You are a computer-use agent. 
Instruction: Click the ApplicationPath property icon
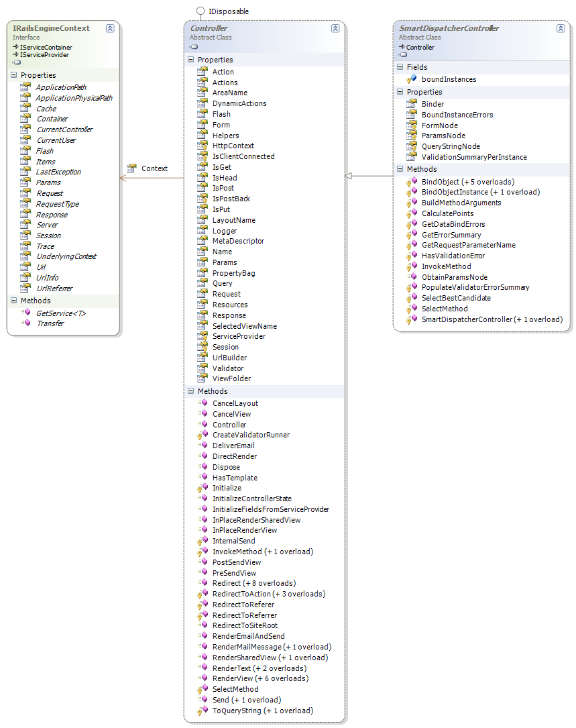25,87
